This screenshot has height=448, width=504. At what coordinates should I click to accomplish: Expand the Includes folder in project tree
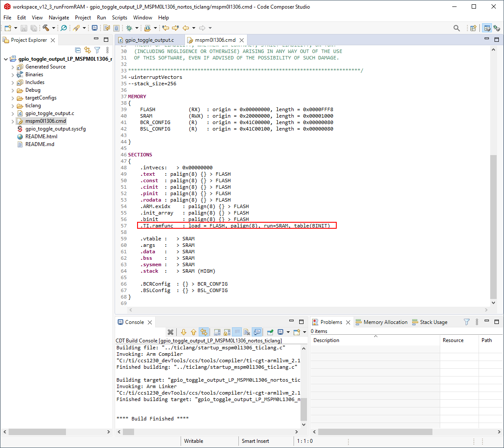tap(13, 82)
